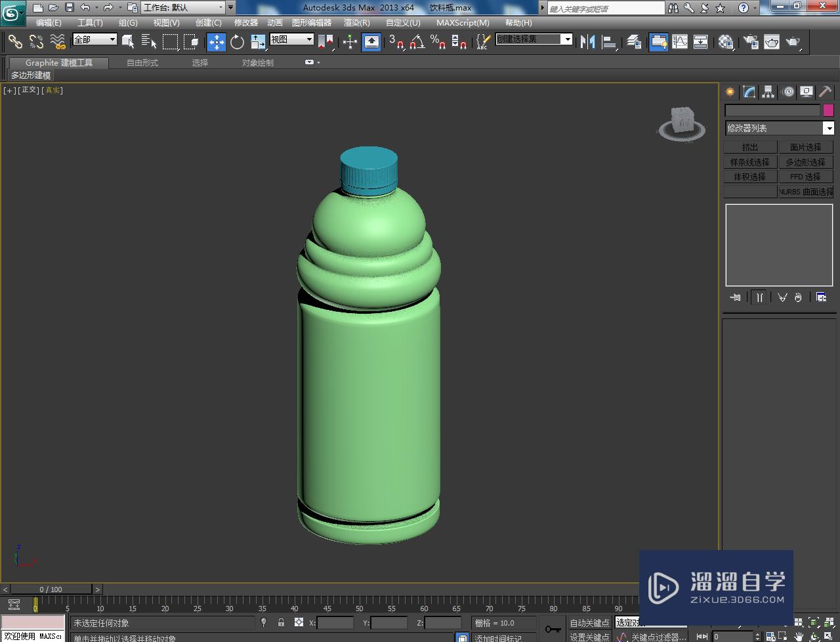Switch to the 自由形式 ribbon tab
Screen dimensions: 840x642
142,62
